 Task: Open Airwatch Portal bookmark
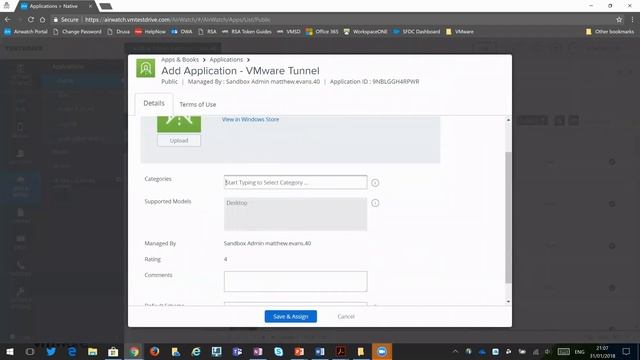26,31
